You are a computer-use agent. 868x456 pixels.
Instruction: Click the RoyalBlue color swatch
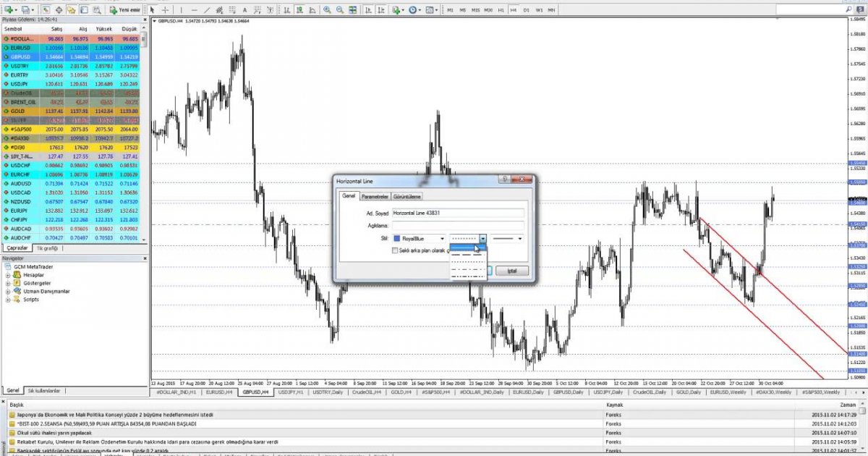click(396, 237)
